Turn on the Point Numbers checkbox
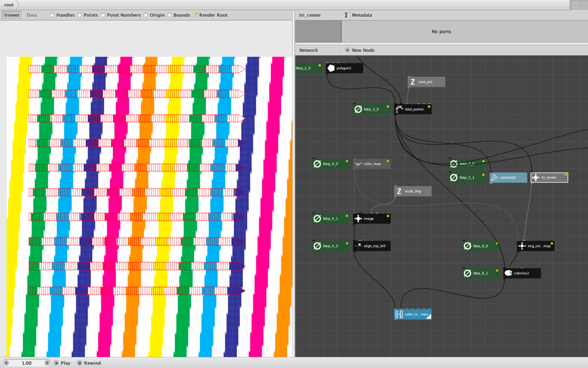This screenshot has height=368, width=588. point(103,15)
